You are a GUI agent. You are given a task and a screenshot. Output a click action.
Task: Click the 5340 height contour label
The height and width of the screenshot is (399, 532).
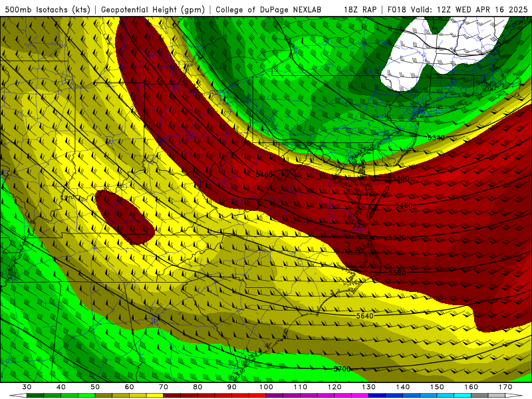[x=436, y=138]
